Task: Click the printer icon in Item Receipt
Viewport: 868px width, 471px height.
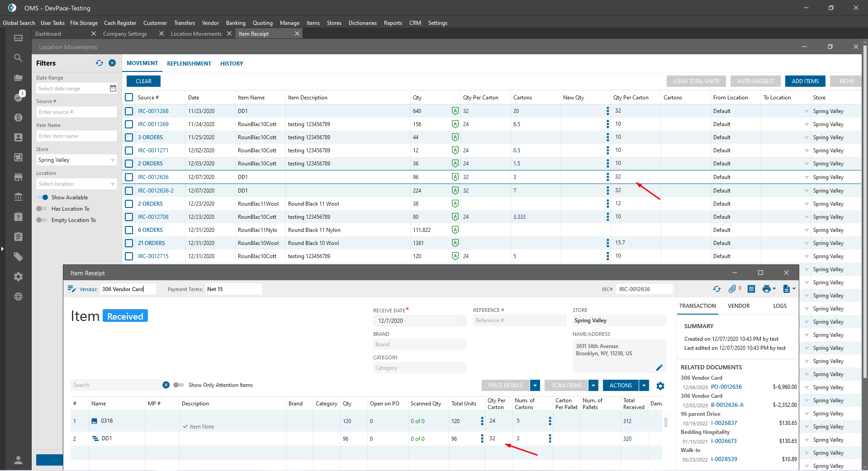Action: click(766, 289)
